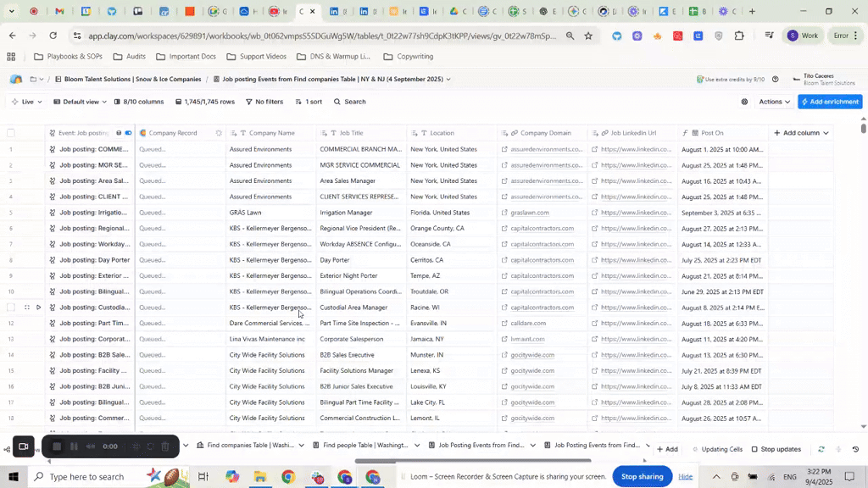Switch to the Find people Table tab
Viewport: 868px width, 488px height.
pyautogui.click(x=364, y=445)
